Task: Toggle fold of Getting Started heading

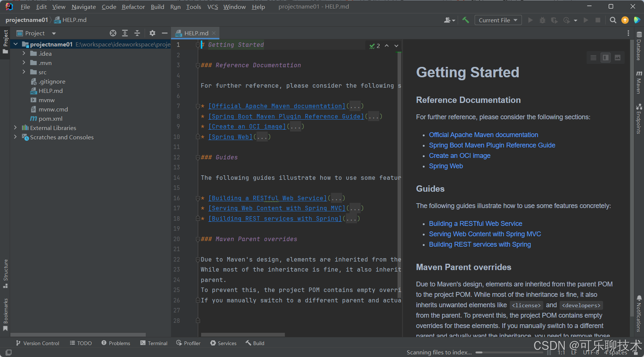Action: click(198, 45)
